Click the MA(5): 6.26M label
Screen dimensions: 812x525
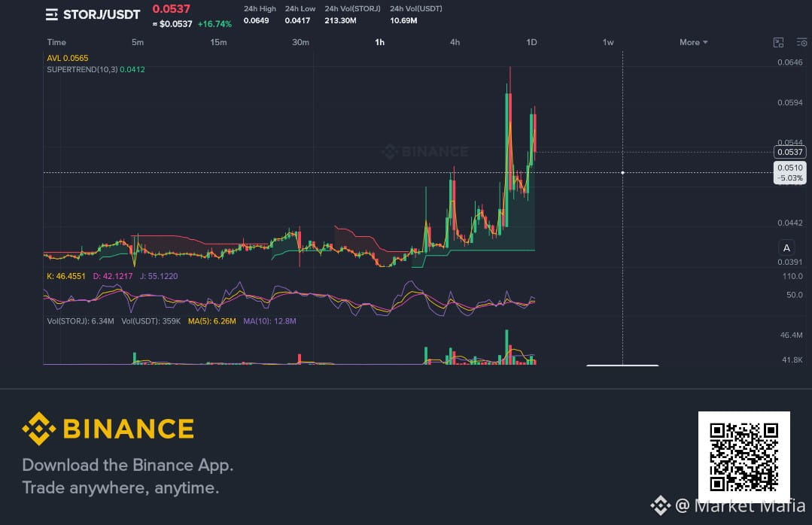pyautogui.click(x=211, y=321)
